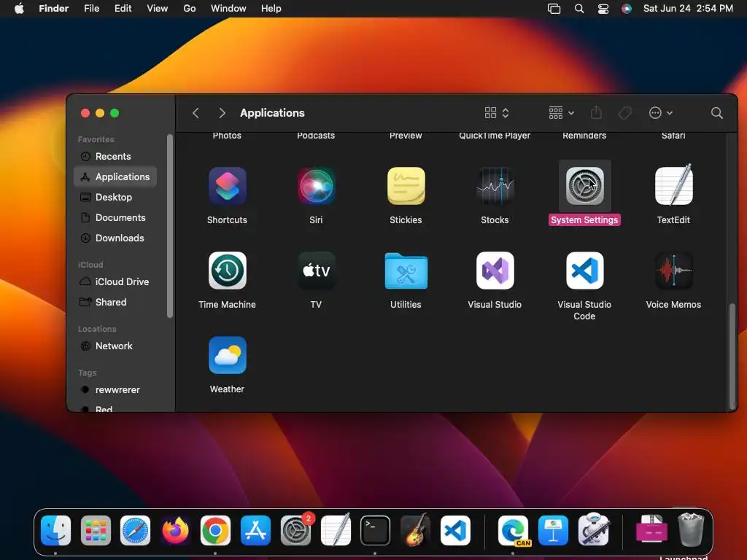Open TextEdit from the Dock
This screenshot has width=747, height=560.
336,529
